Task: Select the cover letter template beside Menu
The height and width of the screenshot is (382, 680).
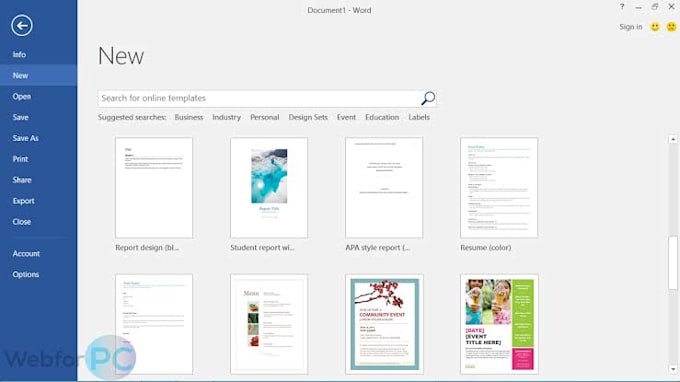Action: [x=154, y=324]
